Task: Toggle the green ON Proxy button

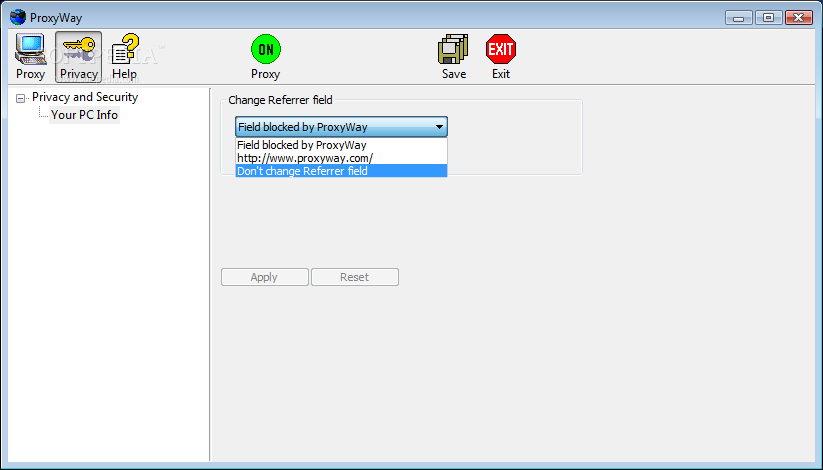Action: click(266, 57)
